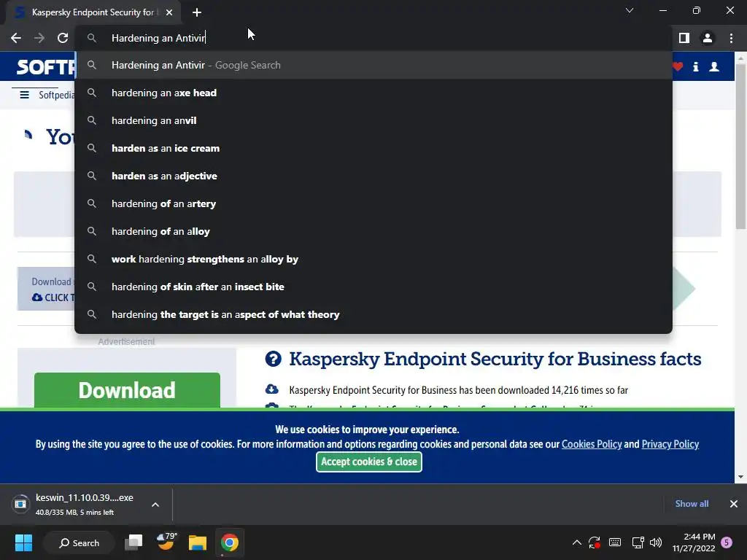Open the Chrome tab search chevron

(630, 10)
